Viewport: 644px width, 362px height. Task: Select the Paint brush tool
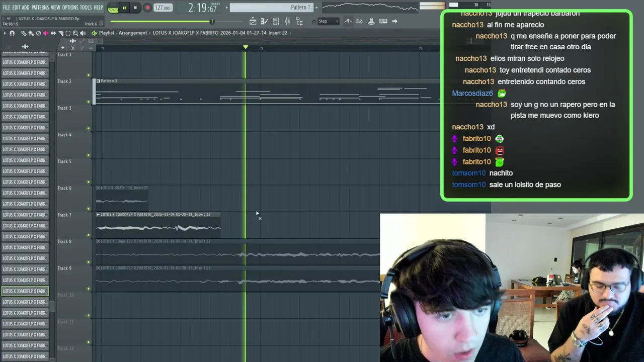pos(31,33)
